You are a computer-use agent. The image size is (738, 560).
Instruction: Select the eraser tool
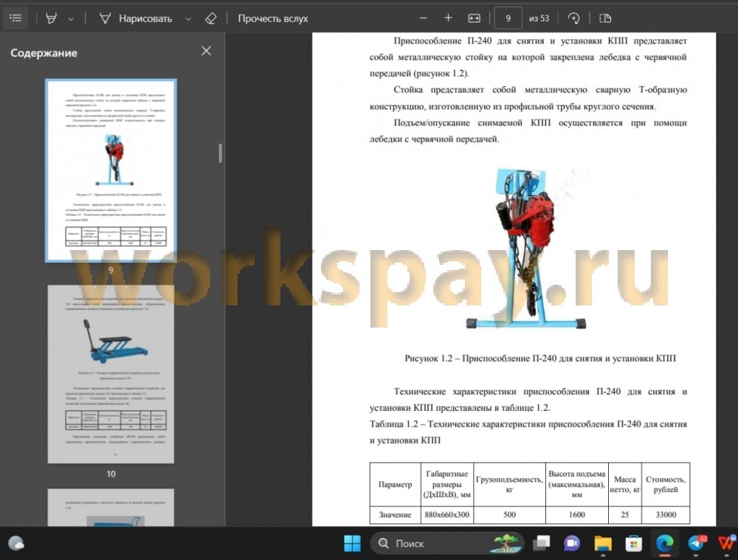click(x=211, y=18)
